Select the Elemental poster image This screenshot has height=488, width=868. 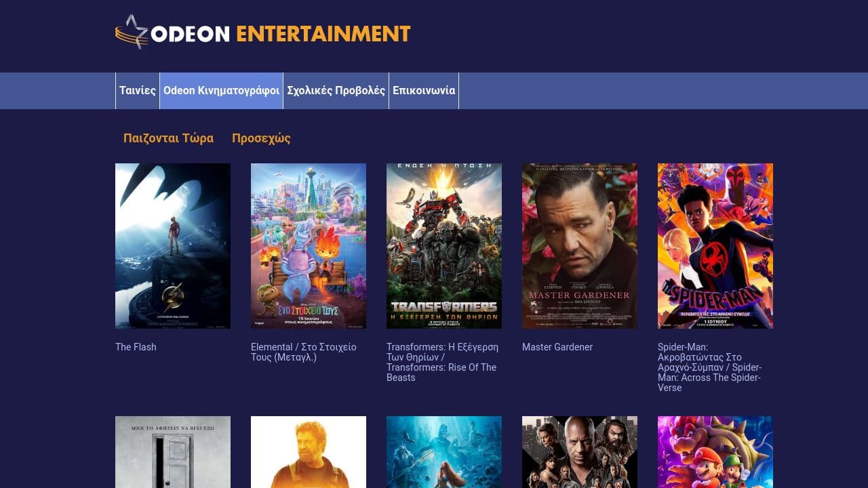(x=308, y=246)
